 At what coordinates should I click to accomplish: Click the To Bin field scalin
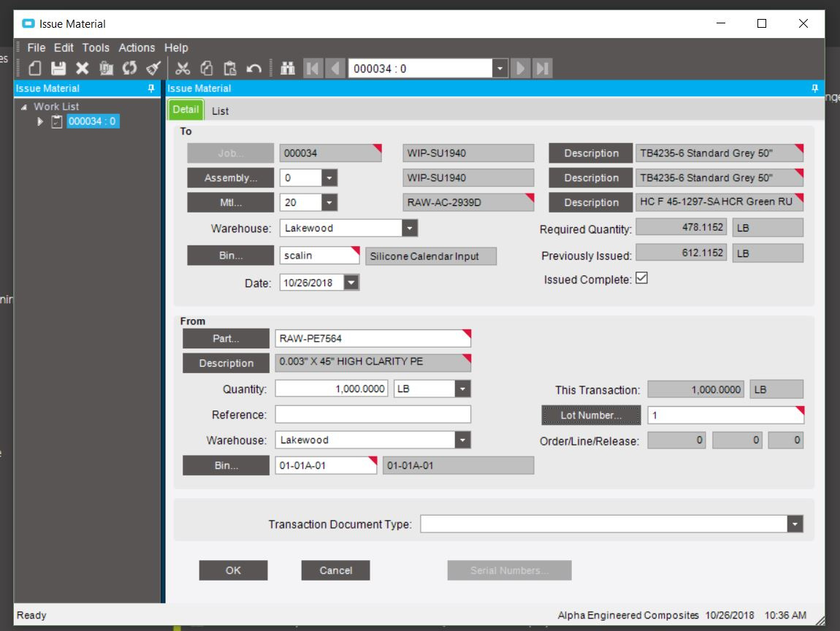click(x=319, y=256)
